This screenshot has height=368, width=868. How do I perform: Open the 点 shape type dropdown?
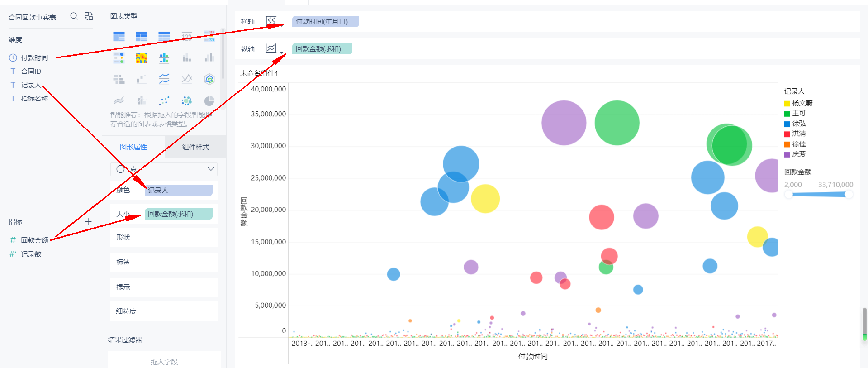164,169
